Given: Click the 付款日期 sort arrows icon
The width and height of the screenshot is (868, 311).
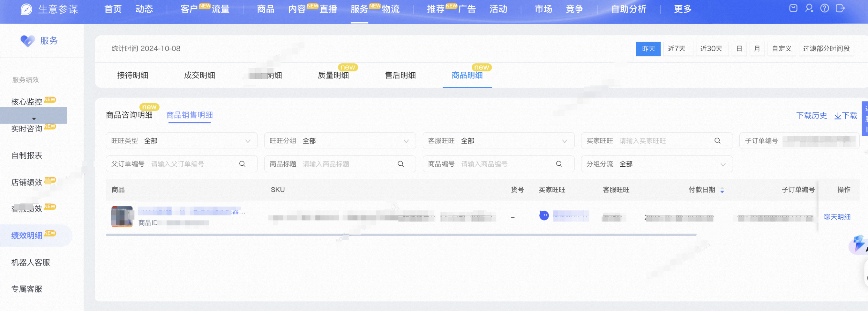Looking at the screenshot, I should (722, 190).
